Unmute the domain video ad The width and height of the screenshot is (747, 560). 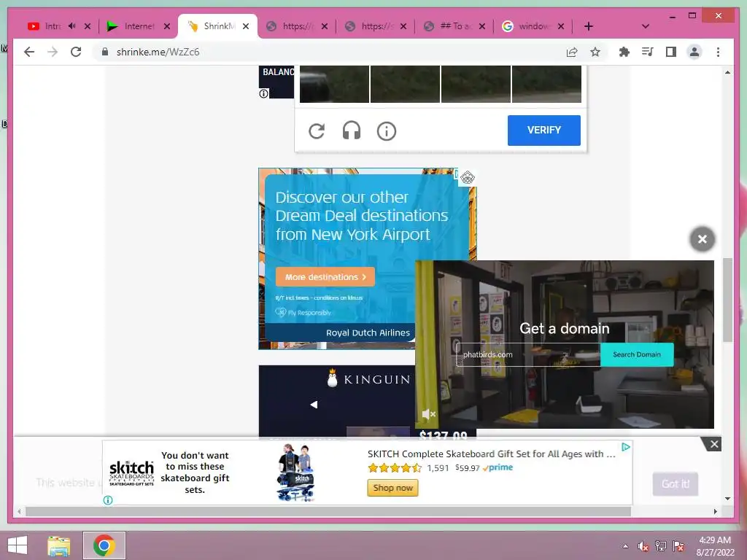pyautogui.click(x=429, y=414)
